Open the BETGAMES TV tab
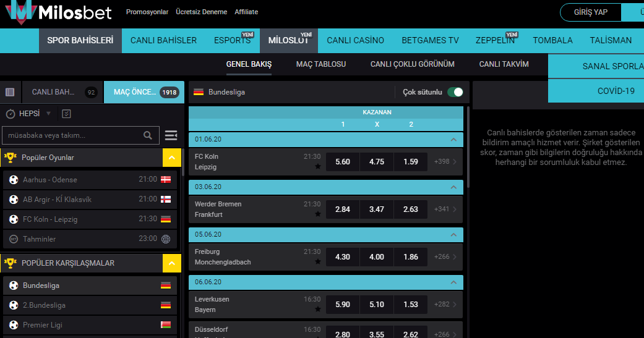The width and height of the screenshot is (644, 338). click(x=430, y=41)
